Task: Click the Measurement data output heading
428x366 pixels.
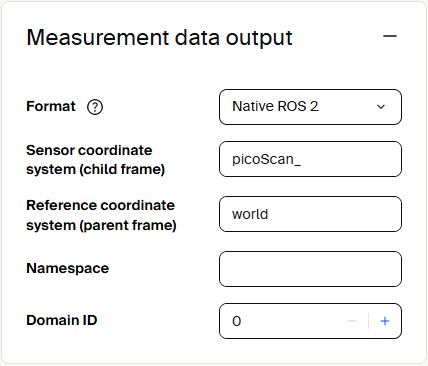Action: pyautogui.click(x=159, y=37)
